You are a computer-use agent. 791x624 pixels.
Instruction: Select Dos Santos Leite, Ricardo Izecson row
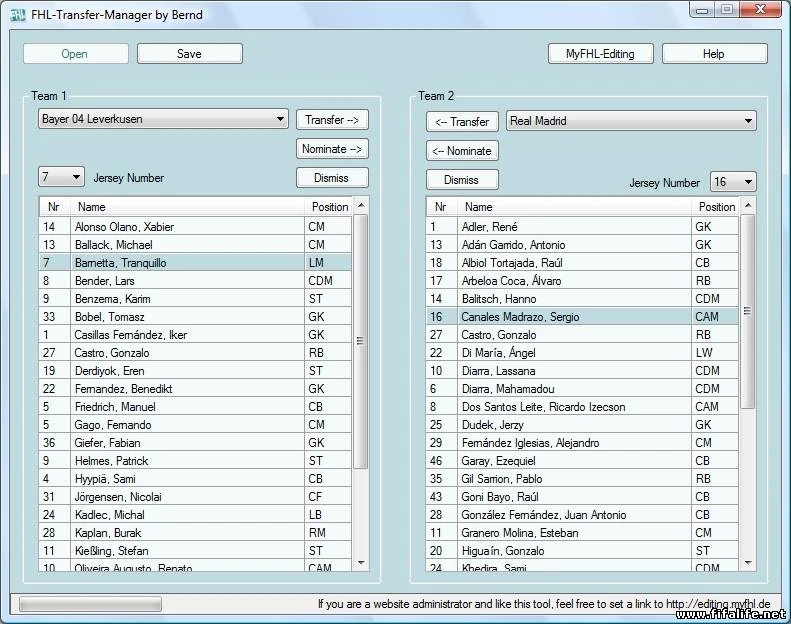tap(583, 407)
